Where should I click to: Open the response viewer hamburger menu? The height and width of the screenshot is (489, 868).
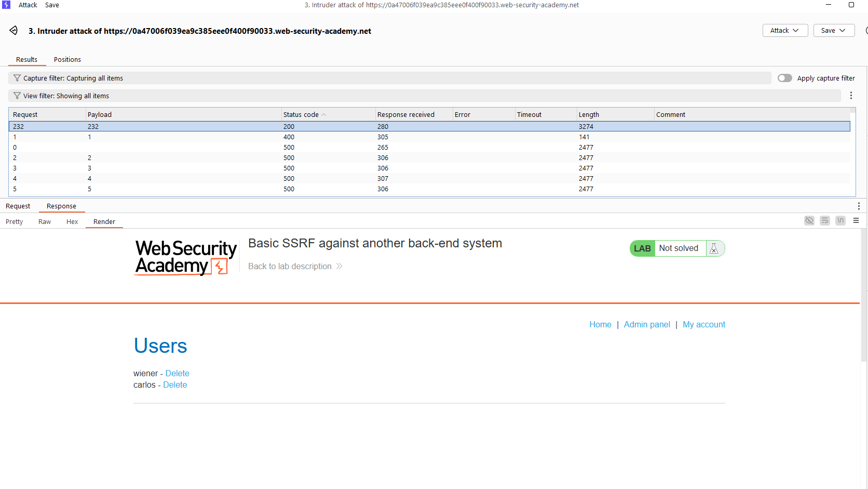tap(856, 221)
